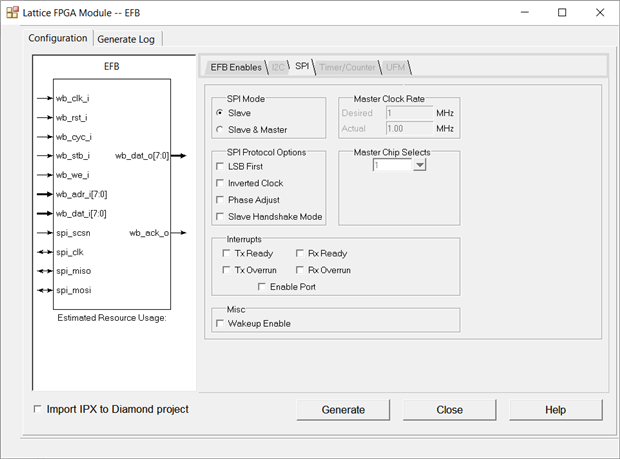Click the wb_dat_i[7:0] port label
The width and height of the screenshot is (620, 459).
pyautogui.click(x=81, y=213)
